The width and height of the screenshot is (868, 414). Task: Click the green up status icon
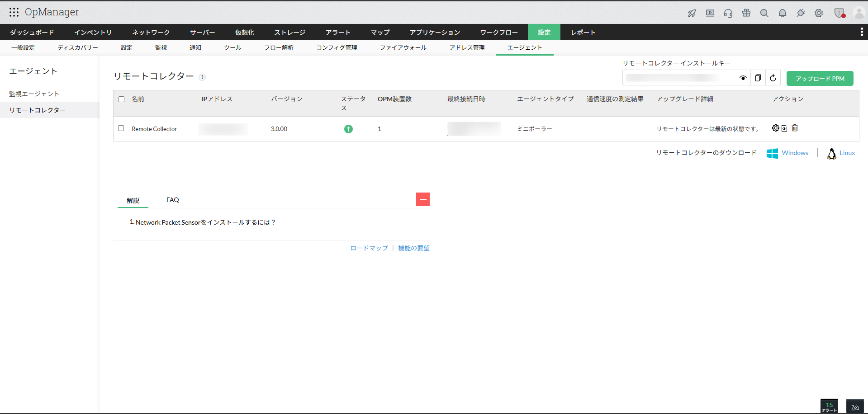[348, 129]
